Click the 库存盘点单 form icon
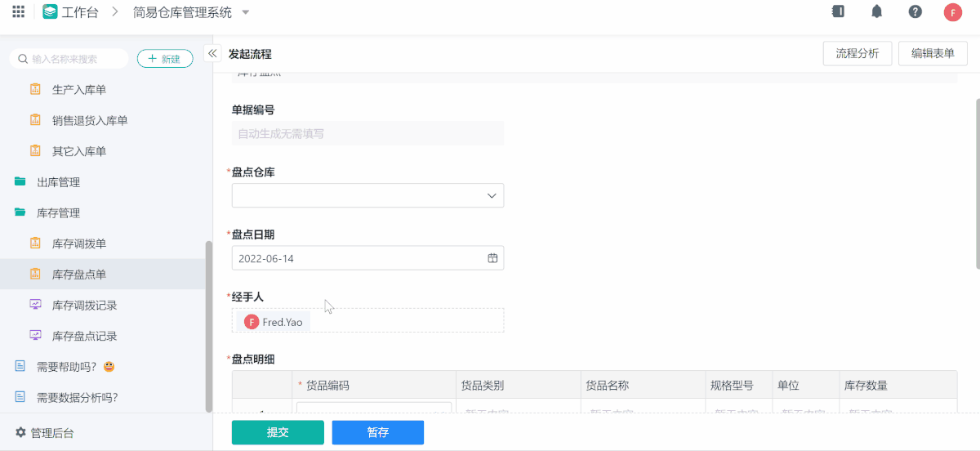The height and width of the screenshot is (451, 980). (x=35, y=274)
